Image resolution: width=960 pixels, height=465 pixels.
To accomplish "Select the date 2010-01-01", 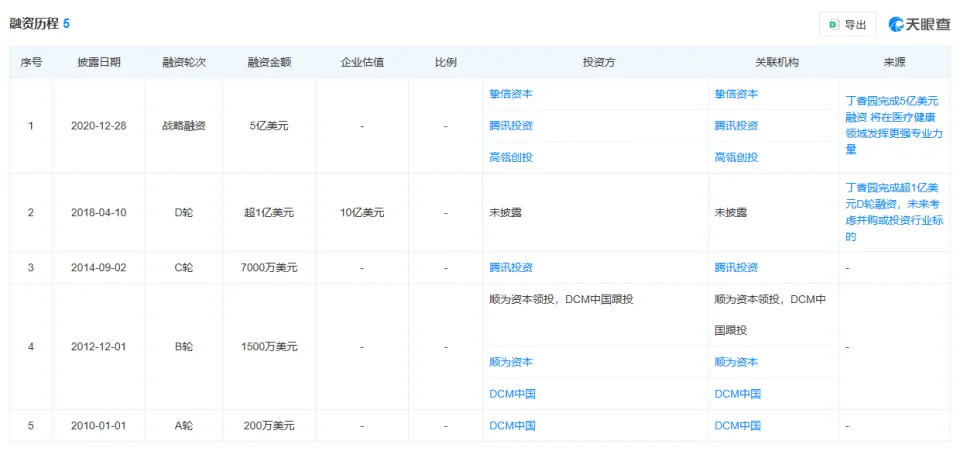I will [99, 425].
